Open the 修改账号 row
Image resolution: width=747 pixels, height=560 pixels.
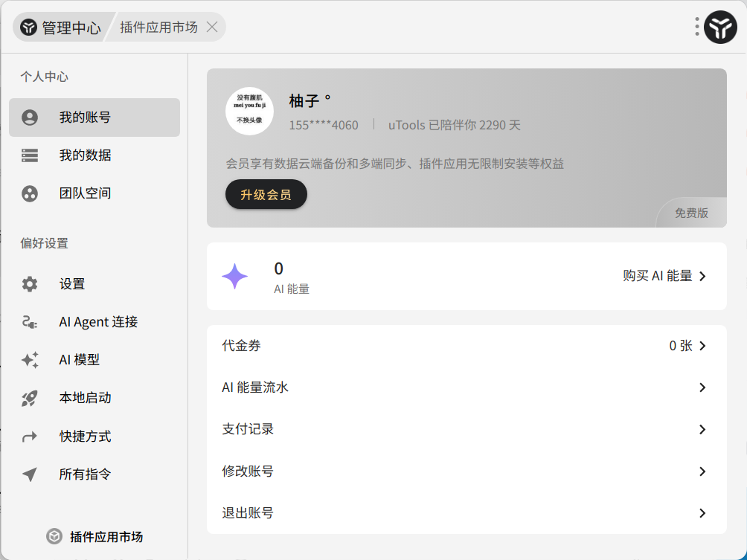(x=467, y=471)
